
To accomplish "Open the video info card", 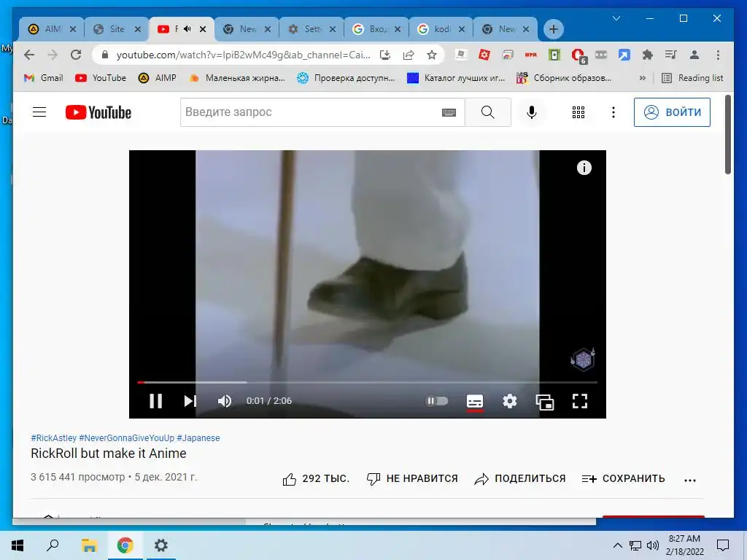I will pyautogui.click(x=584, y=168).
